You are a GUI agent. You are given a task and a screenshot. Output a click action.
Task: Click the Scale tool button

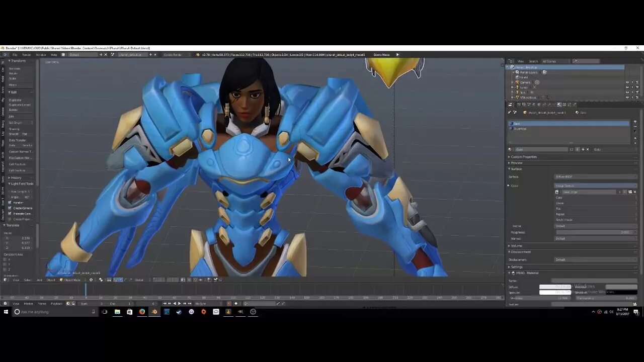click(21, 78)
